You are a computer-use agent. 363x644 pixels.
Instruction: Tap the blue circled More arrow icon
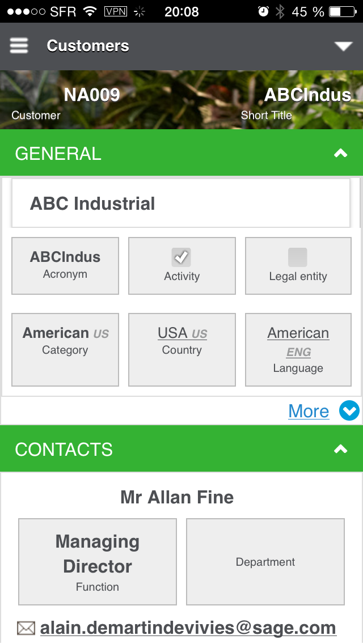[x=349, y=411]
